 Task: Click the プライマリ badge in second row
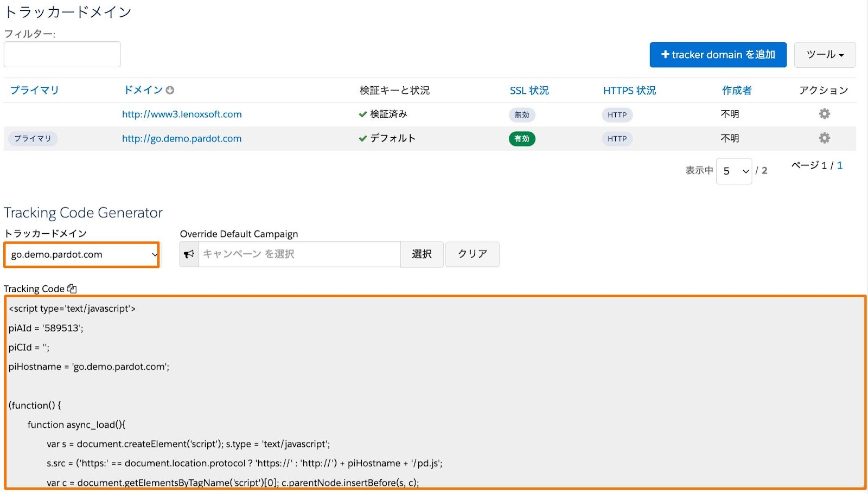coord(33,139)
